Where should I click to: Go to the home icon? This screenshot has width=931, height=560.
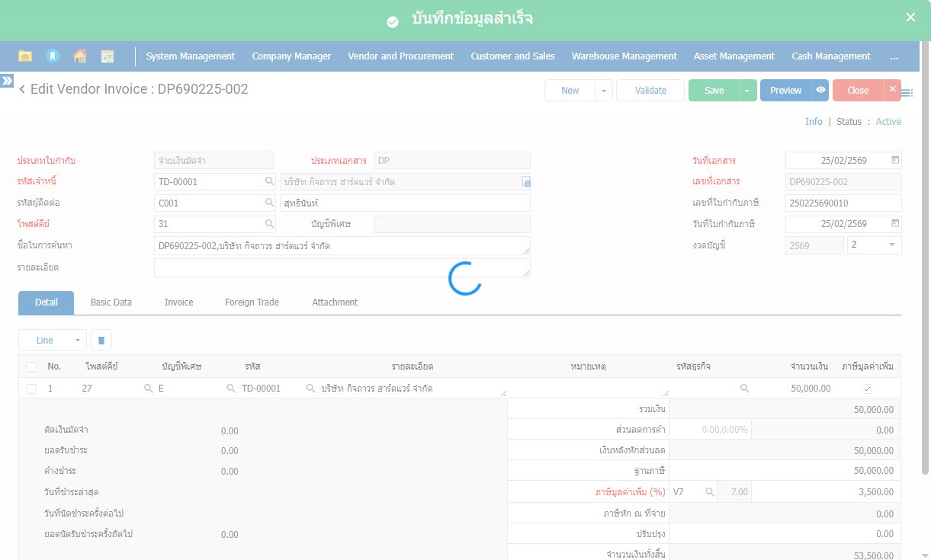coord(79,56)
